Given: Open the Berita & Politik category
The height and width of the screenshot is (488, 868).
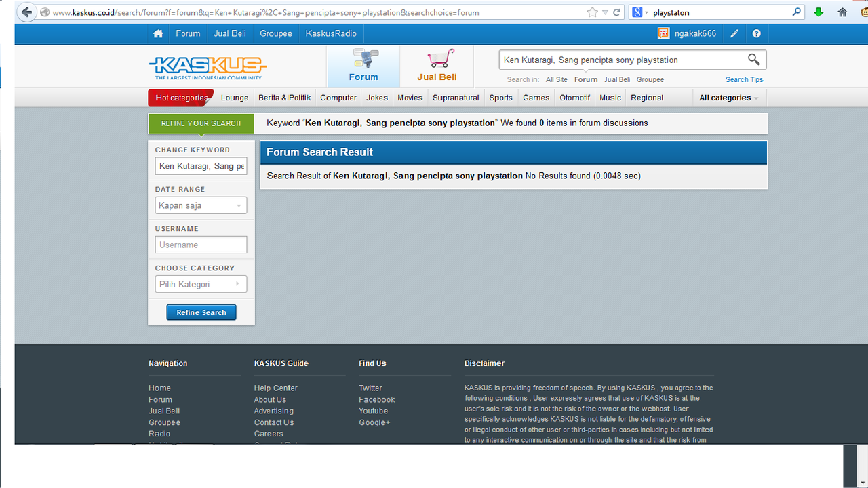Looking at the screenshot, I should (285, 98).
